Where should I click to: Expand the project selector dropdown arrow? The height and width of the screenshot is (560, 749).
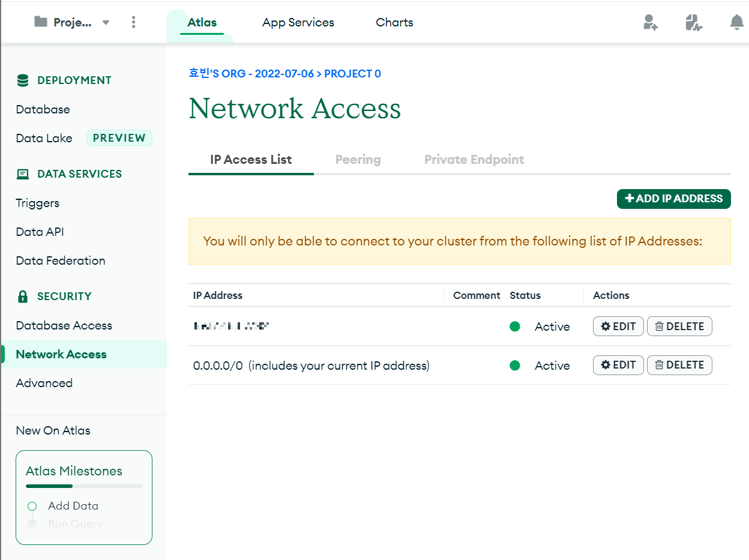point(106,23)
